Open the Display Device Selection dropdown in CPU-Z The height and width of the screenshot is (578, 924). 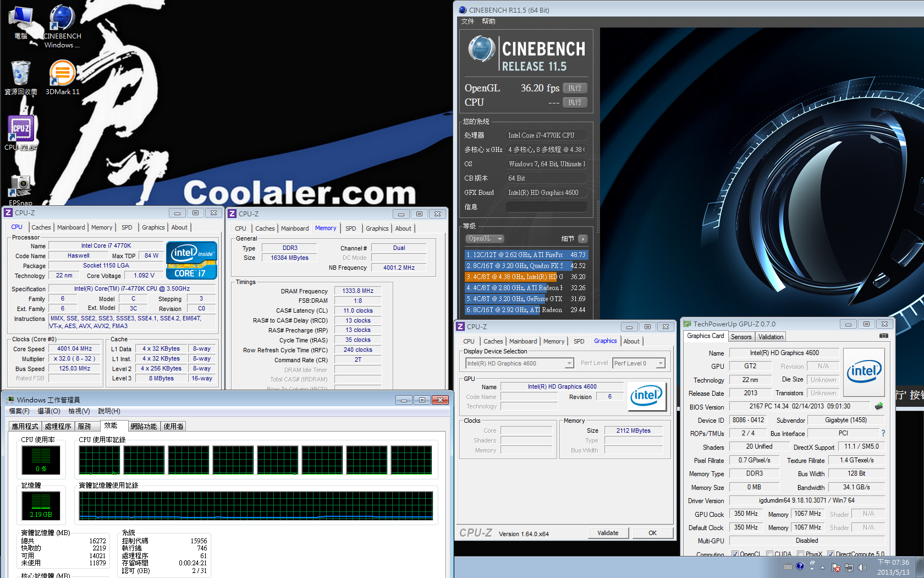click(520, 363)
